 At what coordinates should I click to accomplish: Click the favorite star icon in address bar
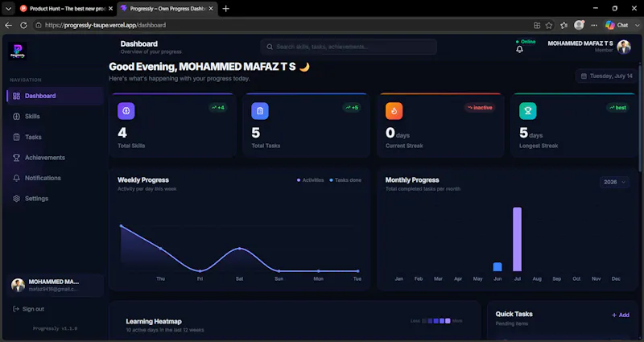coord(549,25)
